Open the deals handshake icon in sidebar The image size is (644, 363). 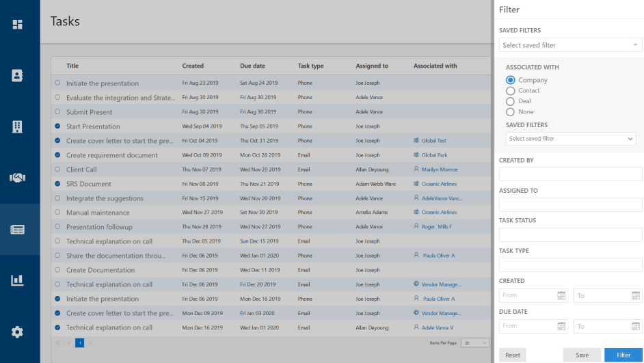(x=17, y=178)
